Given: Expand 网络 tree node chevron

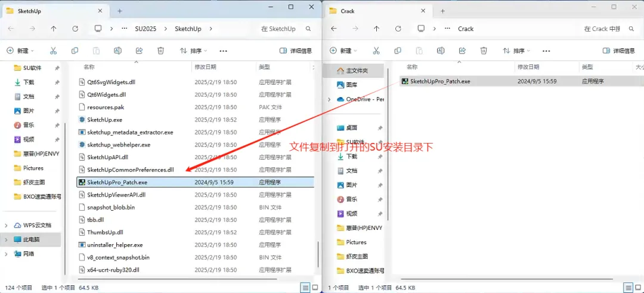Looking at the screenshot, I should coord(6,254).
